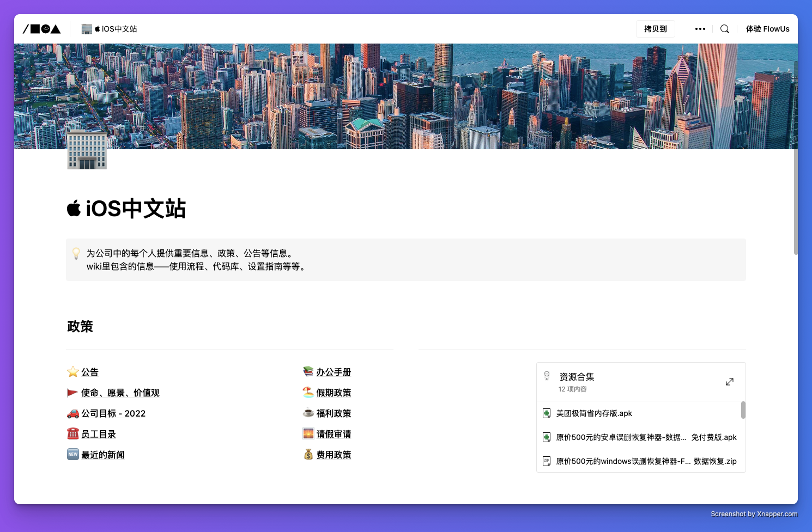Image resolution: width=812 pixels, height=532 pixels.
Task: Click the lightbulb icon in the callout block
Action: (76, 253)
